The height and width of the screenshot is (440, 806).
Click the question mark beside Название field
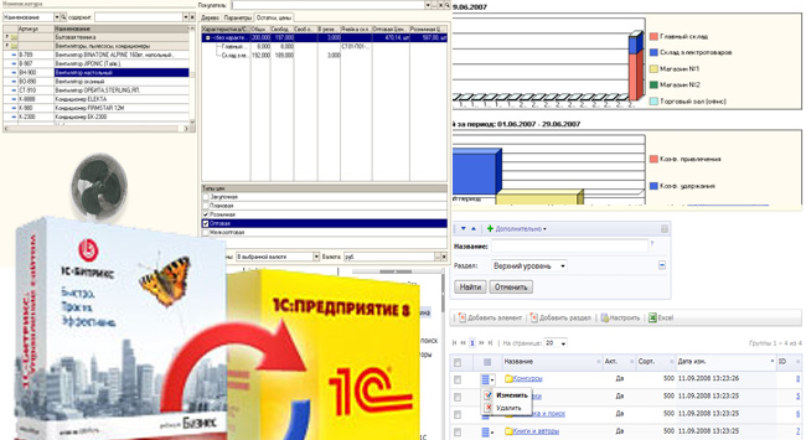pos(652,244)
